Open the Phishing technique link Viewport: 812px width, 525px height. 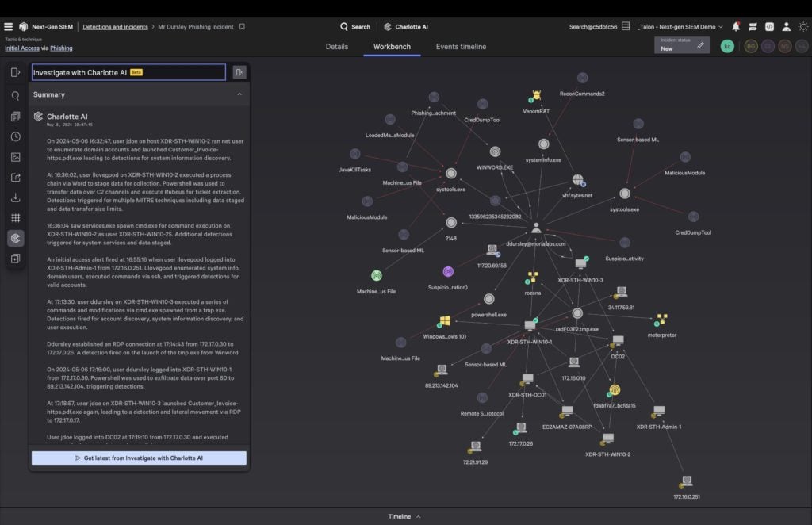[x=61, y=48]
